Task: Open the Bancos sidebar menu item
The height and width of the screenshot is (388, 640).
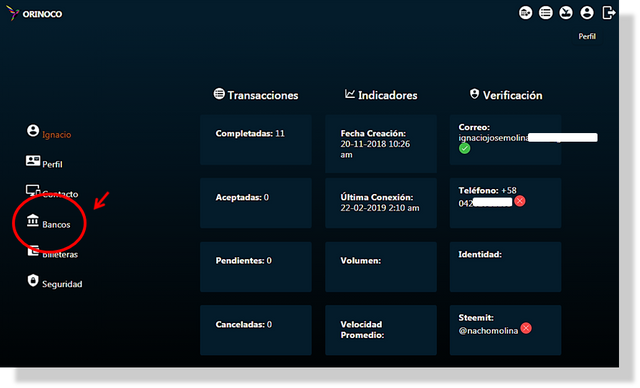Action: click(56, 225)
